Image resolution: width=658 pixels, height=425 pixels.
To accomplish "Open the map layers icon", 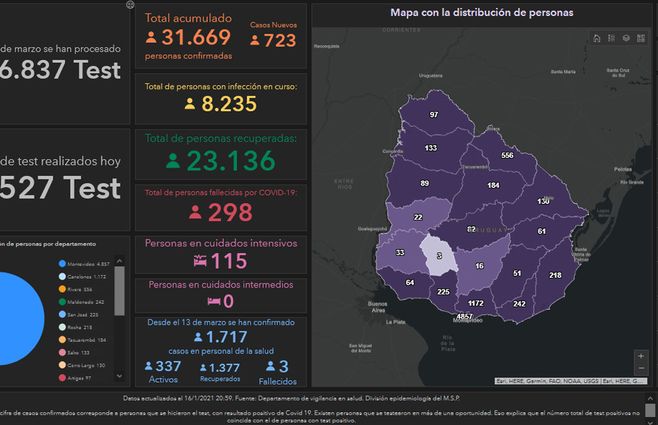I will (x=625, y=39).
